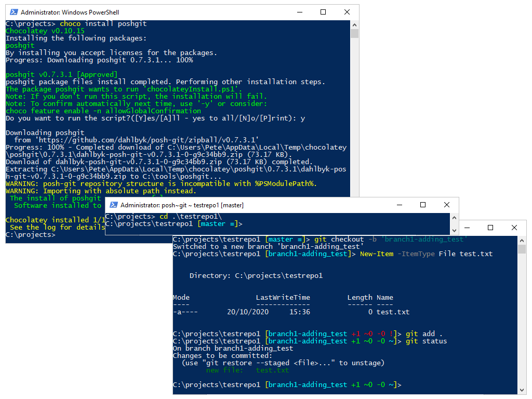Screen dimensions: 532x399
Task: Click the scroll-up arrow in the back PowerShell window
Action: pos(355,24)
